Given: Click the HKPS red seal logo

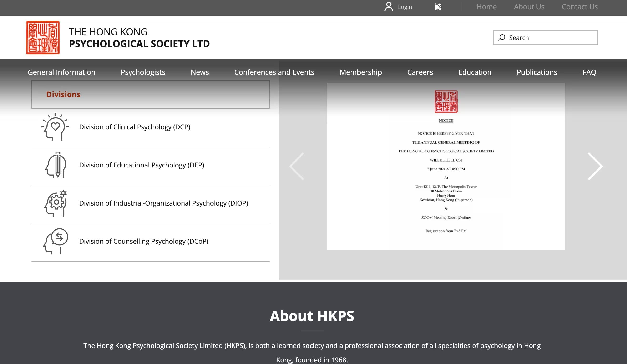Looking at the screenshot, I should pyautogui.click(x=43, y=38).
